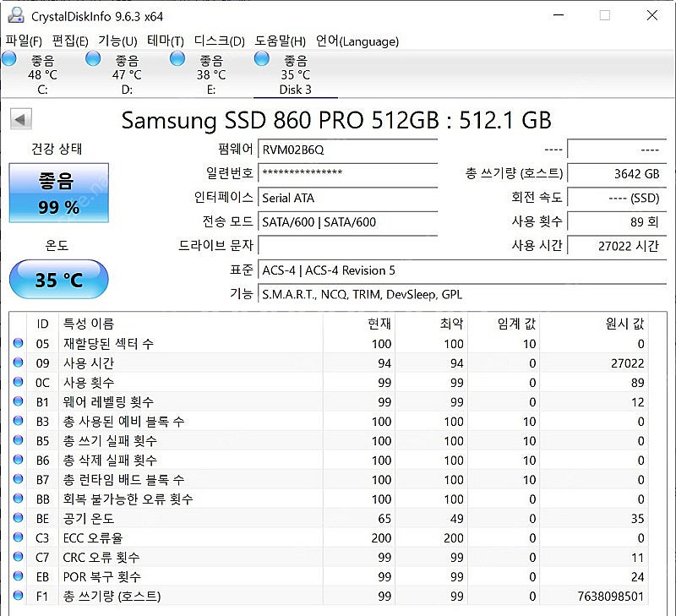Click the blue status circle above E: drive

tap(177, 58)
